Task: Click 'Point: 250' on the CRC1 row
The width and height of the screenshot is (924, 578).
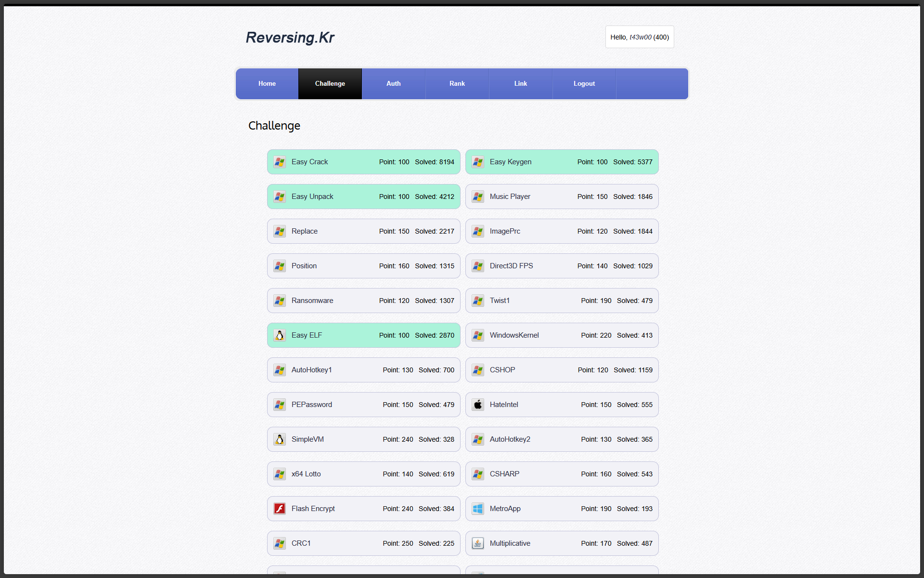Action: coord(398,543)
